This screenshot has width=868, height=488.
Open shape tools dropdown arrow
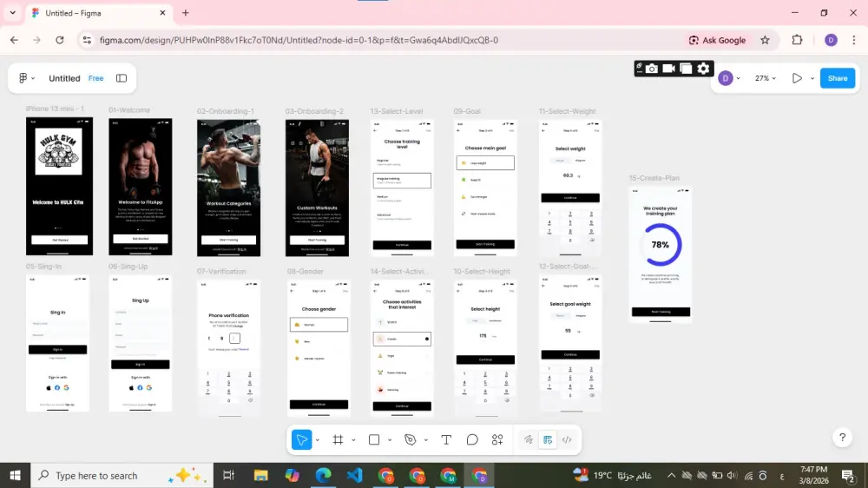pyautogui.click(x=390, y=440)
